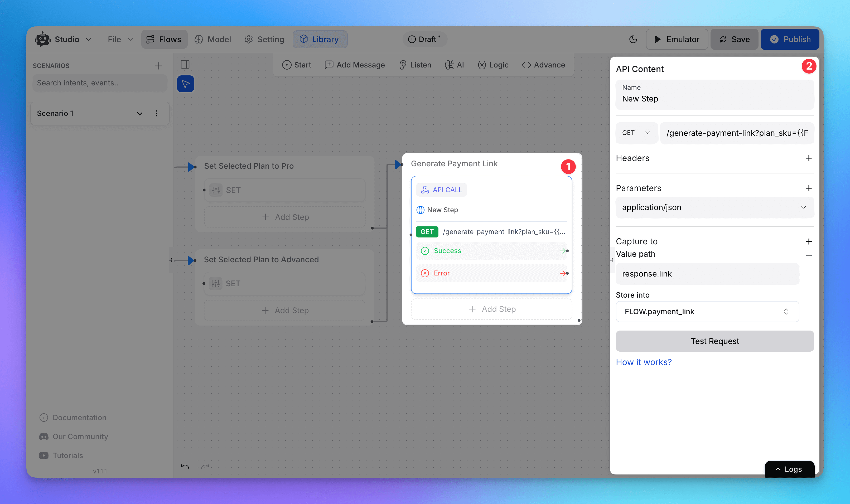Open the File menu
This screenshot has width=850, height=504.
(120, 39)
